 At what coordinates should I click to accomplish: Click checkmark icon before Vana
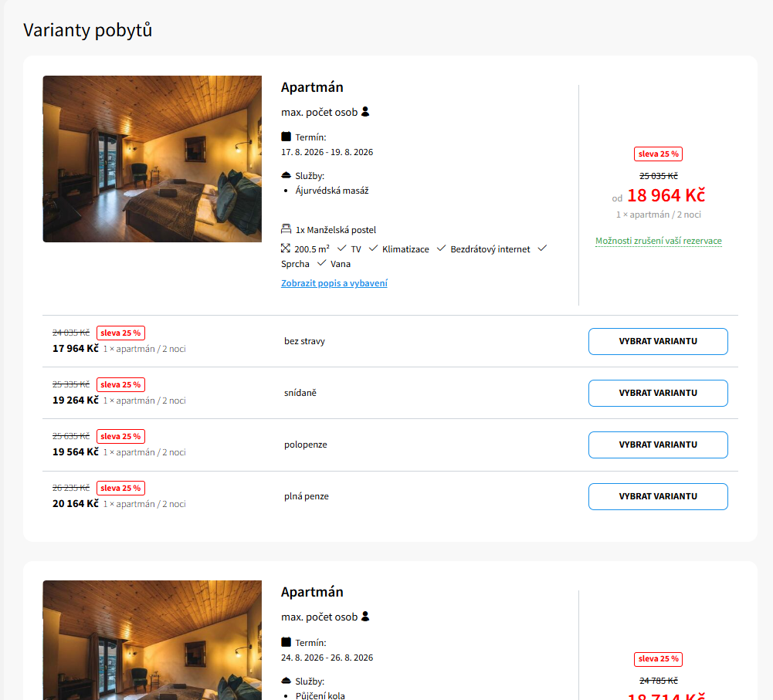321,262
